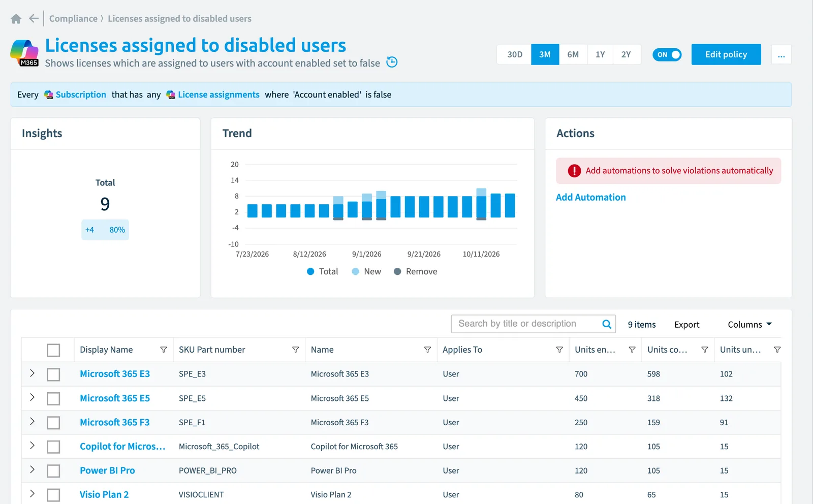The height and width of the screenshot is (504, 813).
Task: Go to the home page icon
Action: [x=16, y=19]
